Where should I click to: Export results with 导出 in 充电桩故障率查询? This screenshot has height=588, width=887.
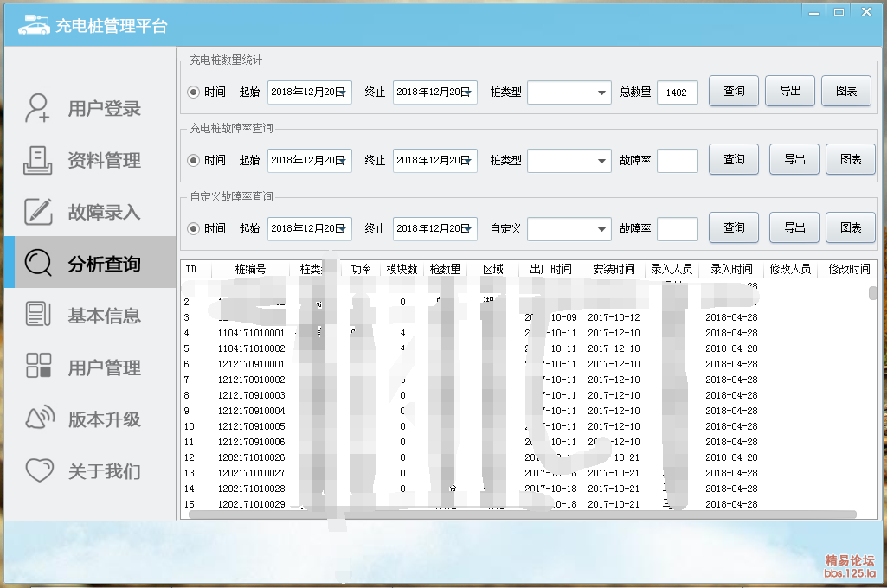[x=794, y=159]
